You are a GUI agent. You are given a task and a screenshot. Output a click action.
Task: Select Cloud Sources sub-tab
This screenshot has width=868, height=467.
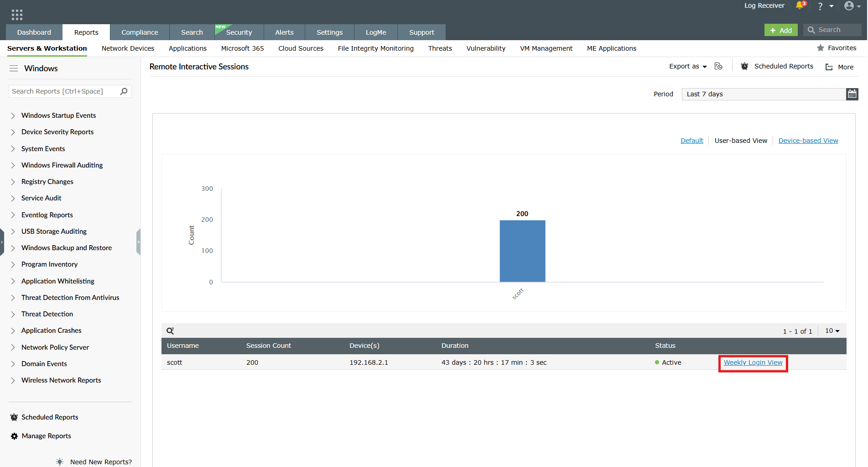pos(301,48)
